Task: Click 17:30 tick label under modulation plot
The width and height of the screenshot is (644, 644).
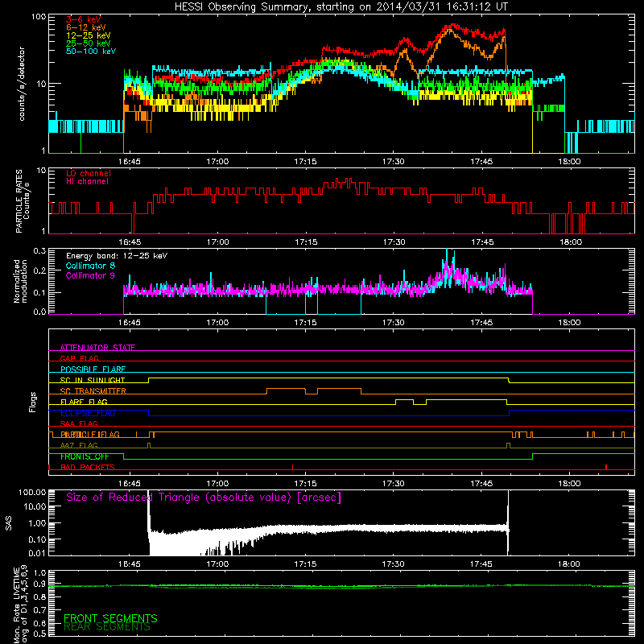Action: coord(394,323)
